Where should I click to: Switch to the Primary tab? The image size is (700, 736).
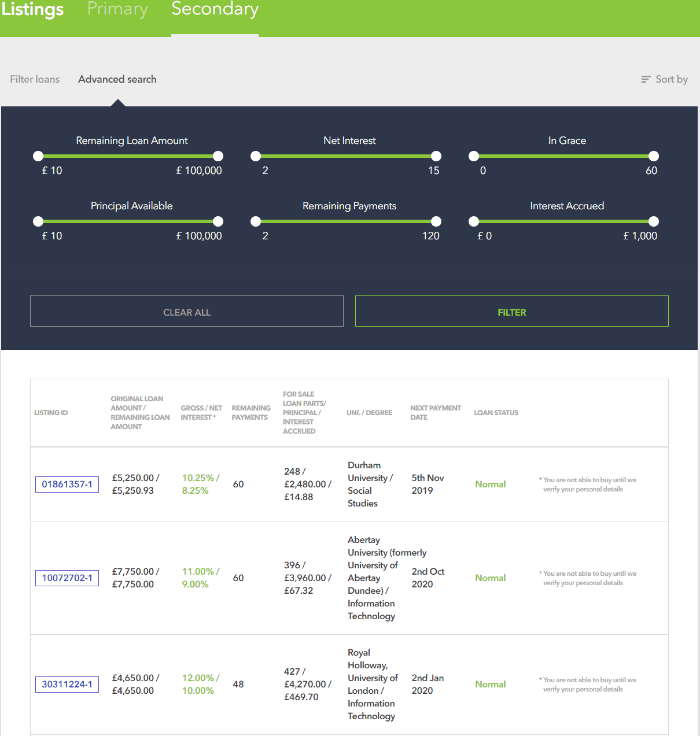pyautogui.click(x=117, y=10)
